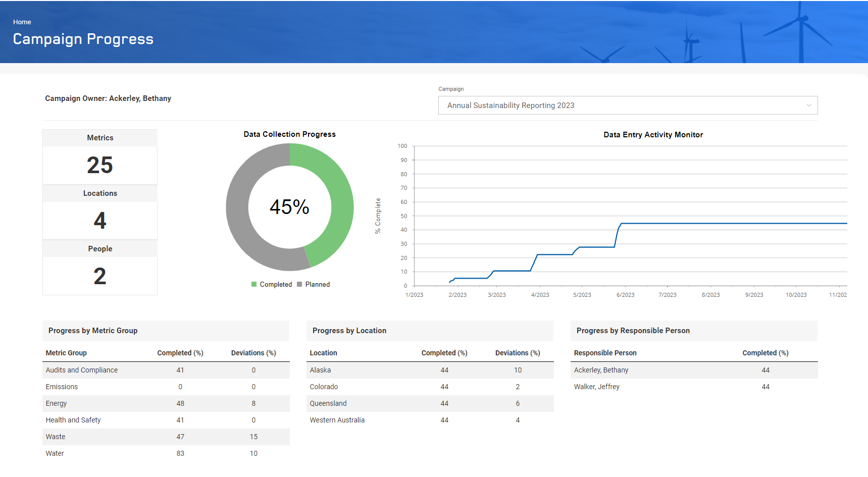Select the Alaska location row
The height and width of the screenshot is (477, 868).
point(320,370)
